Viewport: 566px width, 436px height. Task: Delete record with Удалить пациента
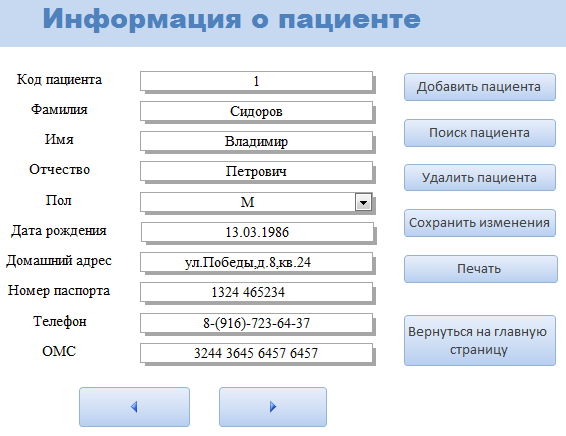[479, 178]
